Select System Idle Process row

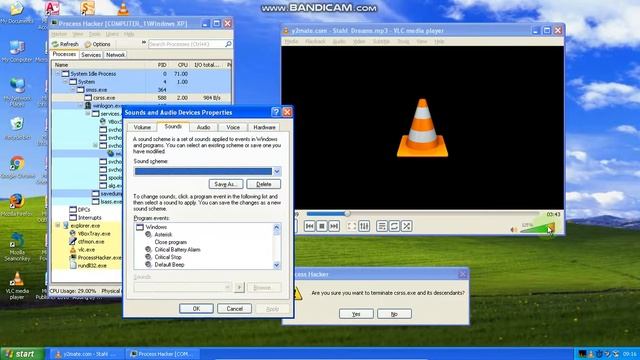[x=142, y=73]
